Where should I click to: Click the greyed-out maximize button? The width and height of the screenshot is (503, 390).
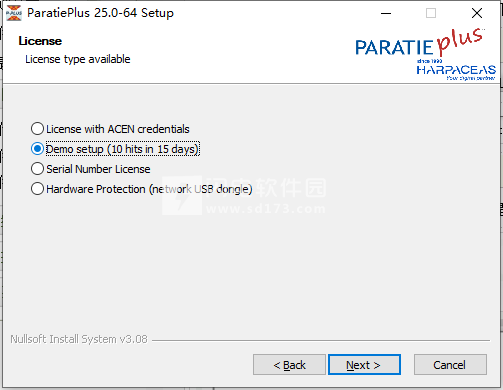pos(431,13)
